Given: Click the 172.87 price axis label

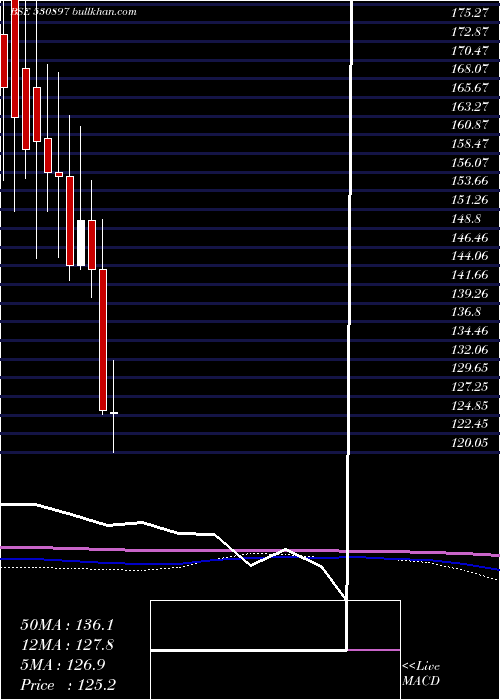Looking at the screenshot, I should [470, 32].
